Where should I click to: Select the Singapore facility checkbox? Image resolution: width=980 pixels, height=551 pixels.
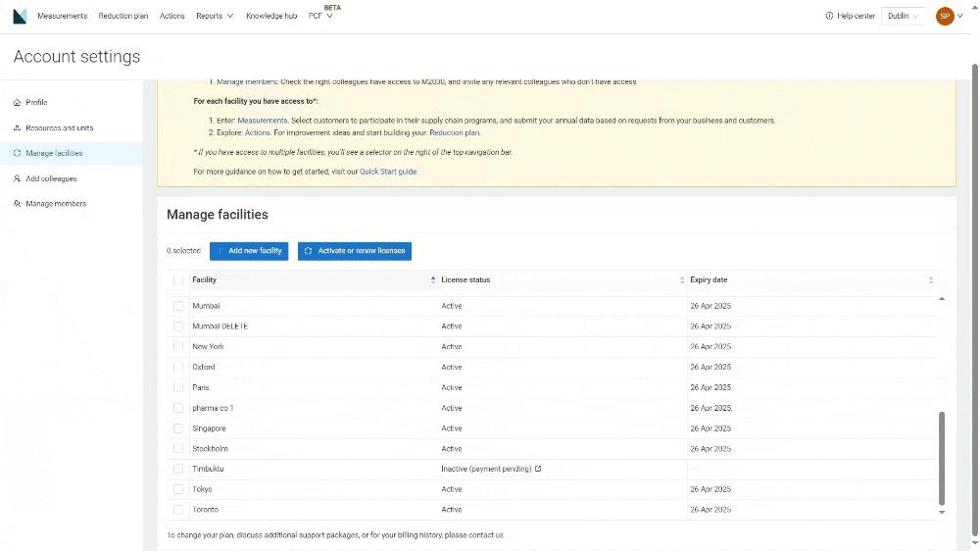178,428
